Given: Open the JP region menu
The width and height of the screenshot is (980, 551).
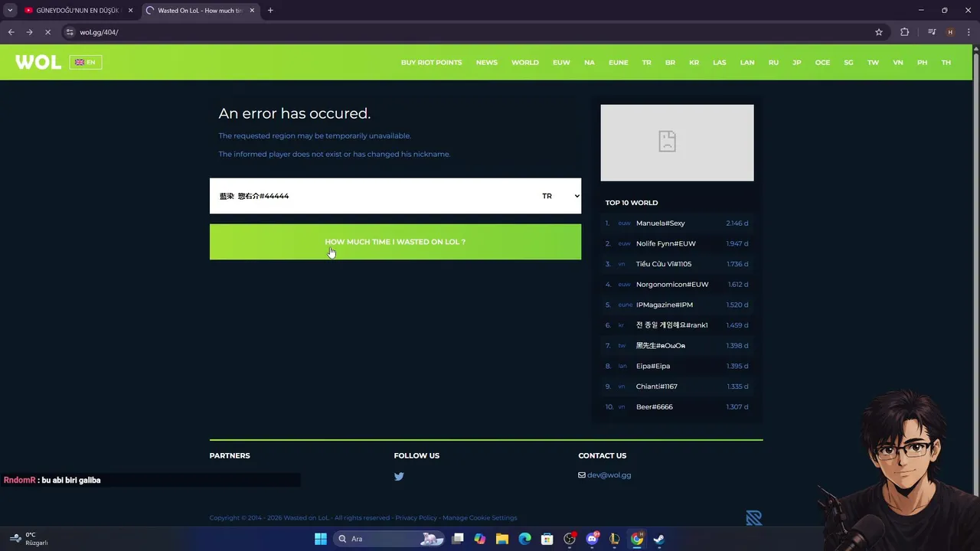Looking at the screenshot, I should click(797, 63).
